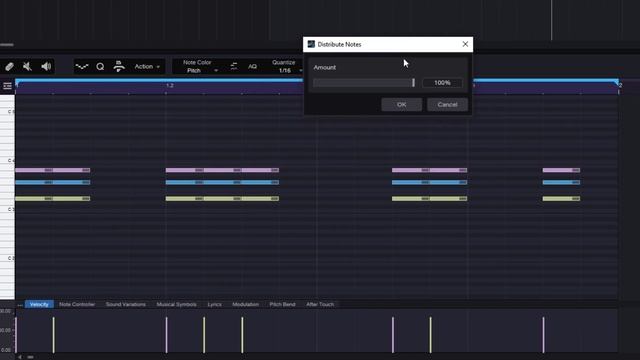Toggle AQ auto quantize
Screen dimensions: 640x360
pyautogui.click(x=252, y=67)
